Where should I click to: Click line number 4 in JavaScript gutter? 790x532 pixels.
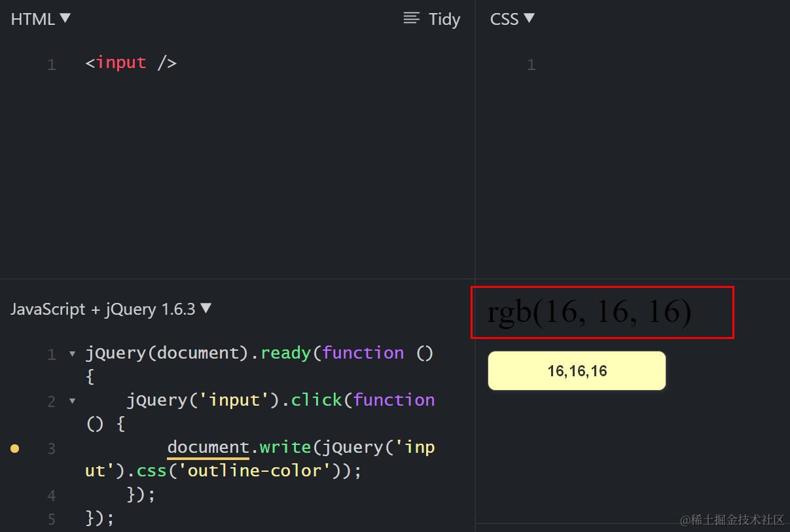coord(52,495)
